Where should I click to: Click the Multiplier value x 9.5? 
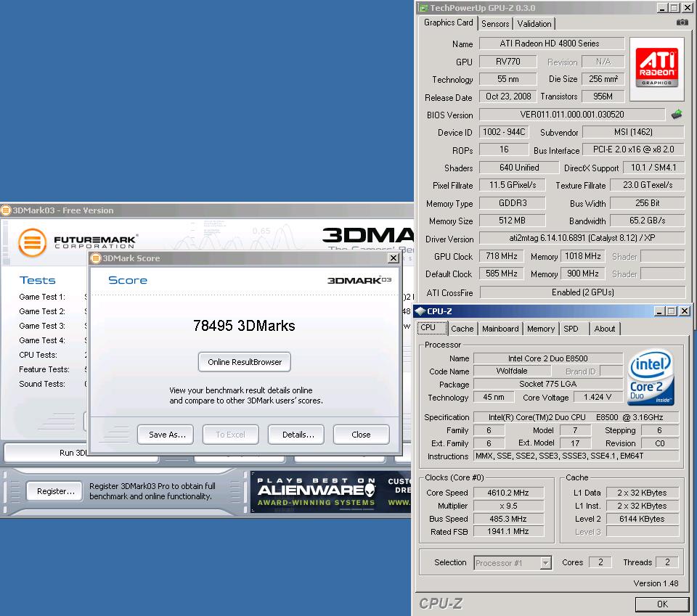(508, 506)
